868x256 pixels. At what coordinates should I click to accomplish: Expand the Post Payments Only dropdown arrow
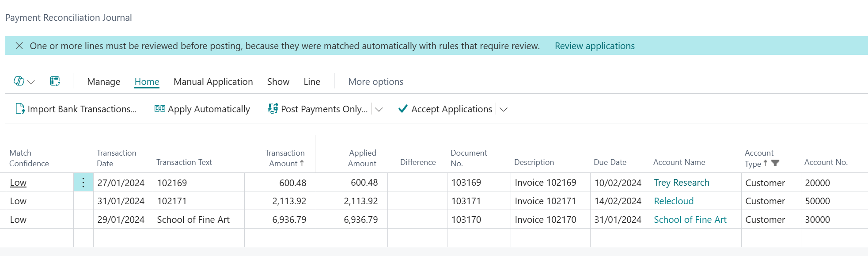[379, 109]
